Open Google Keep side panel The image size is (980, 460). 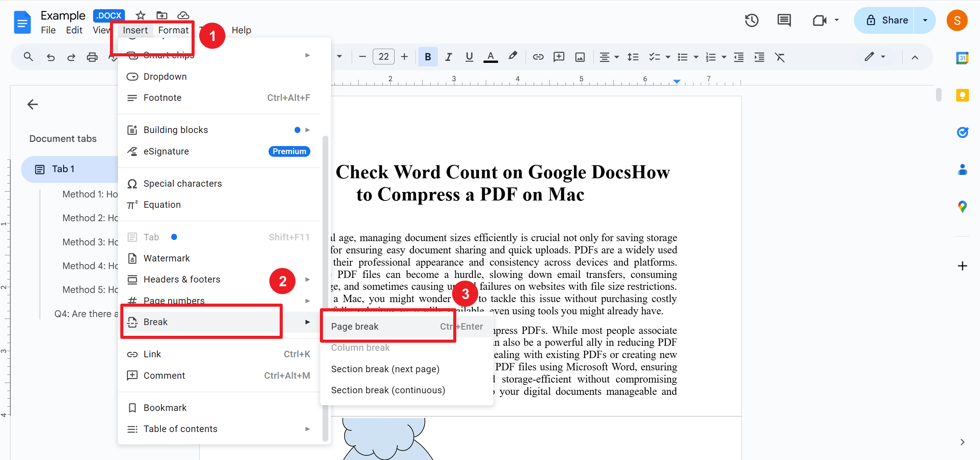[962, 95]
